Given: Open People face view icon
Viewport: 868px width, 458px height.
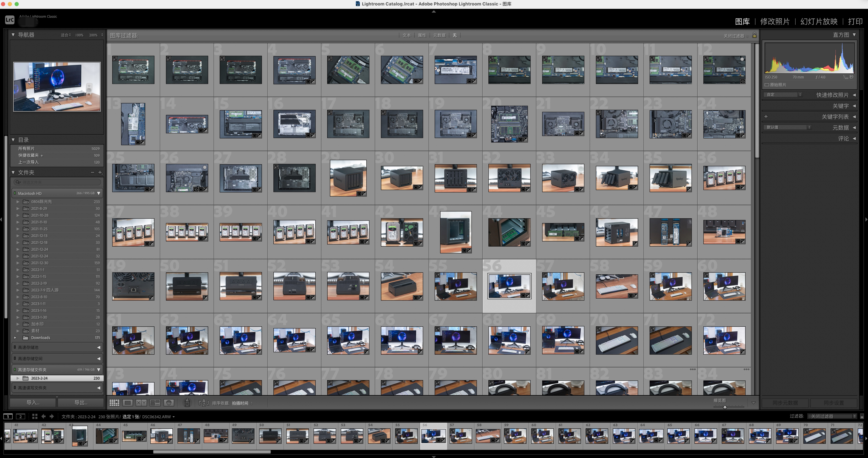Looking at the screenshot, I should 169,403.
